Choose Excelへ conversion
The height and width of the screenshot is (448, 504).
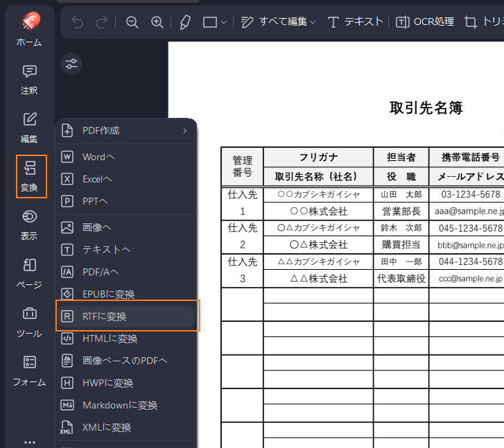tap(126, 179)
